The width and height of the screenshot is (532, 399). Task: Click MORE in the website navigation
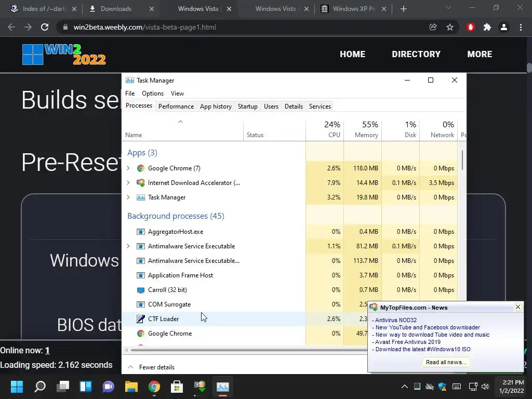click(480, 54)
